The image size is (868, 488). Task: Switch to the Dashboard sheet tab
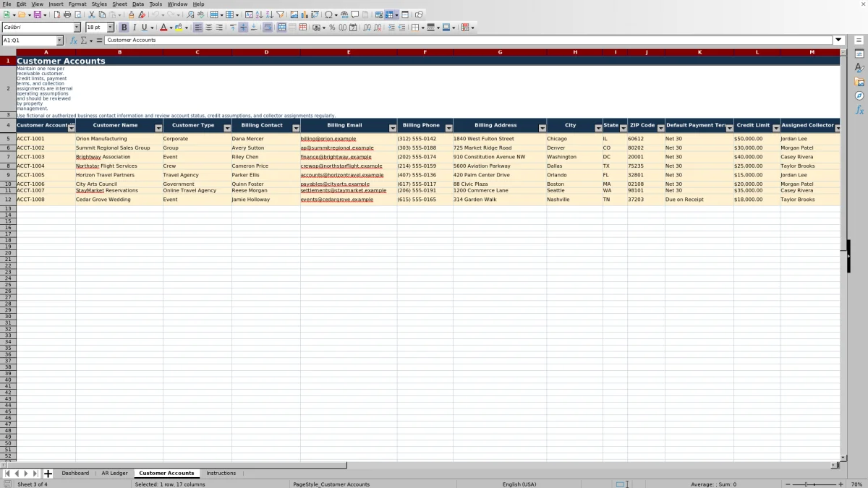(x=75, y=474)
